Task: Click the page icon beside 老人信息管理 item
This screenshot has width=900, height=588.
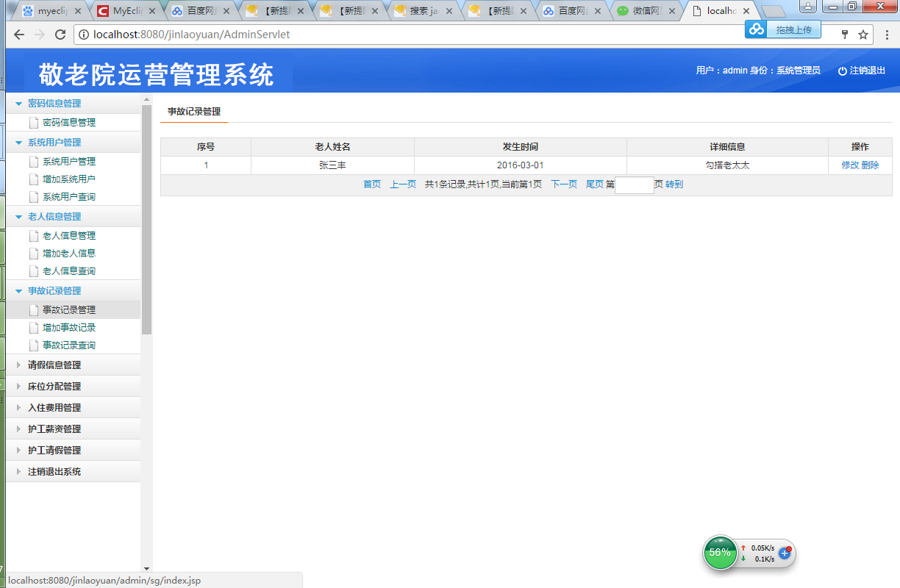Action: [x=33, y=236]
